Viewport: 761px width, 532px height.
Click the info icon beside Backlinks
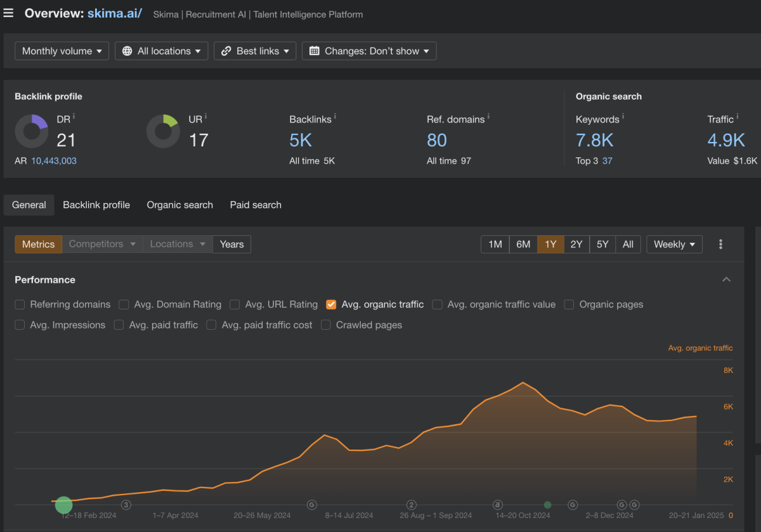point(335,117)
